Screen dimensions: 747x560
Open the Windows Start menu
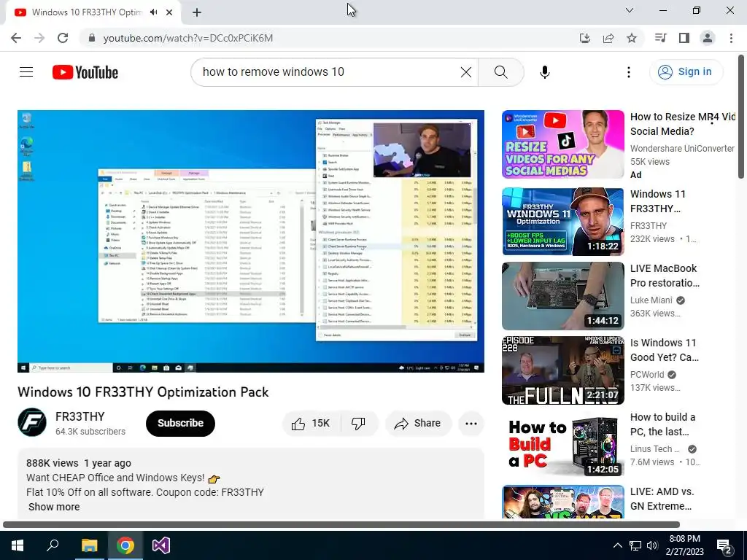[18, 545]
